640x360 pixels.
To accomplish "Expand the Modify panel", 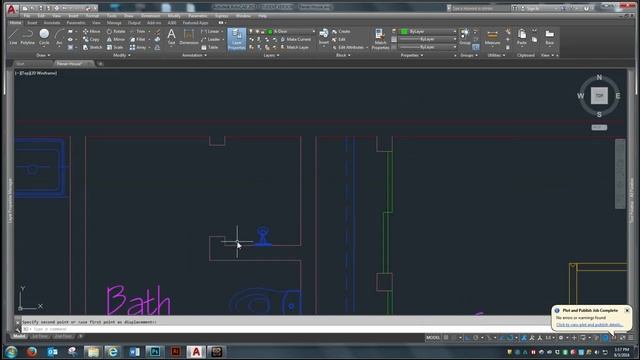I will click(x=122, y=55).
